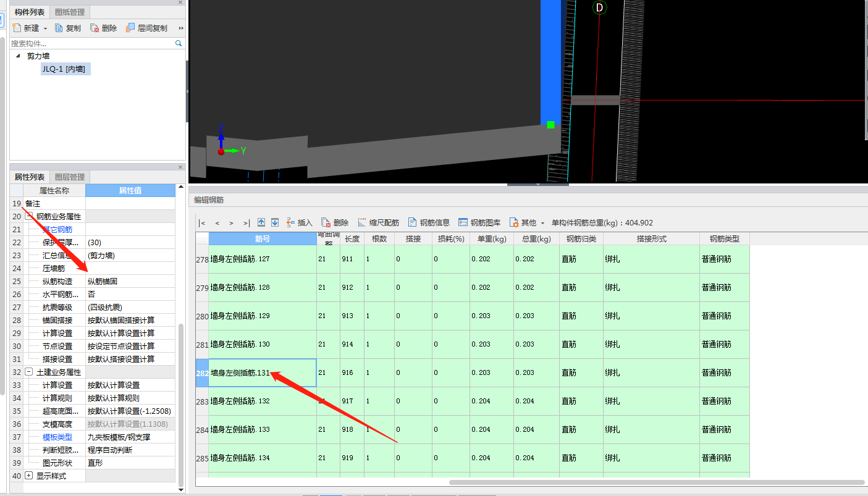Screen dimensions: 868x496
Task: Click row number 280
Action: 202,316
